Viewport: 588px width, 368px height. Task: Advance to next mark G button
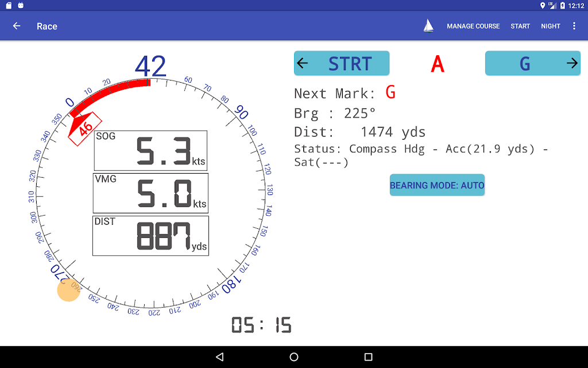coord(532,63)
